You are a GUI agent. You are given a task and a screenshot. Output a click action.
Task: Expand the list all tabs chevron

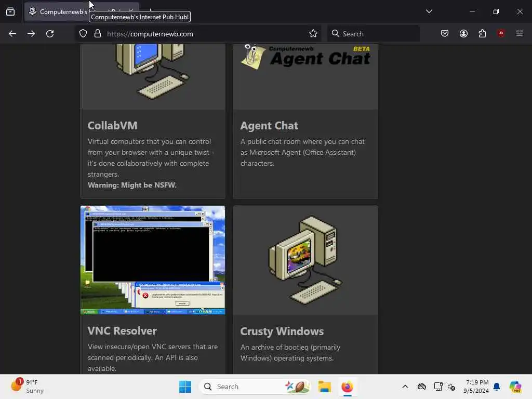[429, 11]
